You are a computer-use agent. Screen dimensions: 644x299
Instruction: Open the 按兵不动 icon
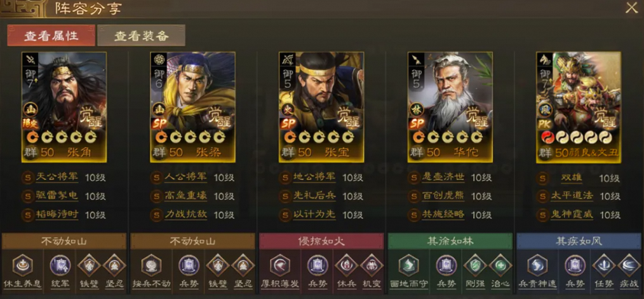(x=151, y=265)
